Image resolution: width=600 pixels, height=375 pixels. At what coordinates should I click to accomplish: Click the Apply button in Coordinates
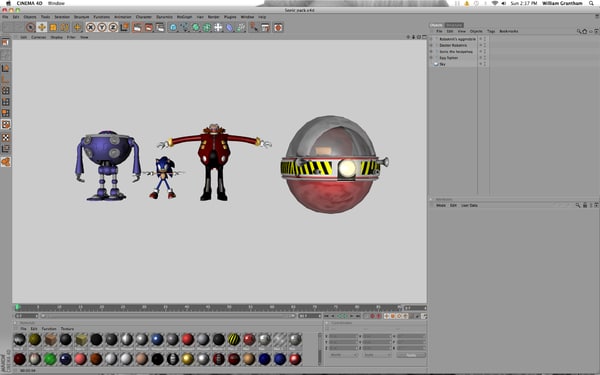pos(411,355)
